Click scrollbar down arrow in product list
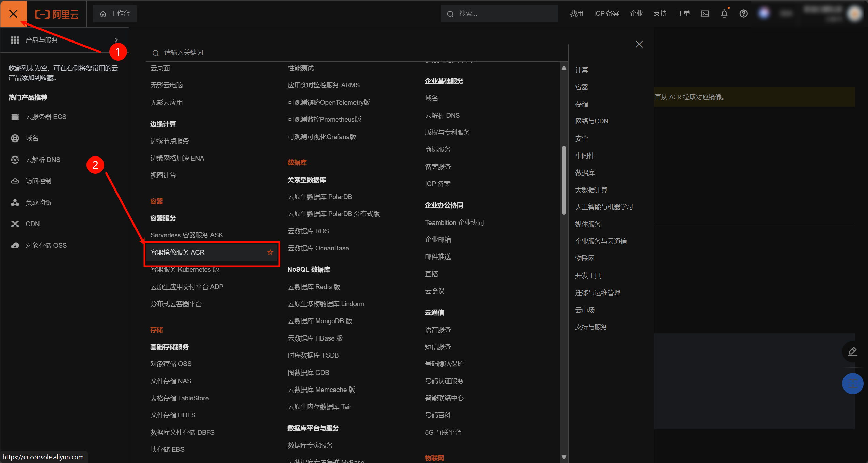 564,457
